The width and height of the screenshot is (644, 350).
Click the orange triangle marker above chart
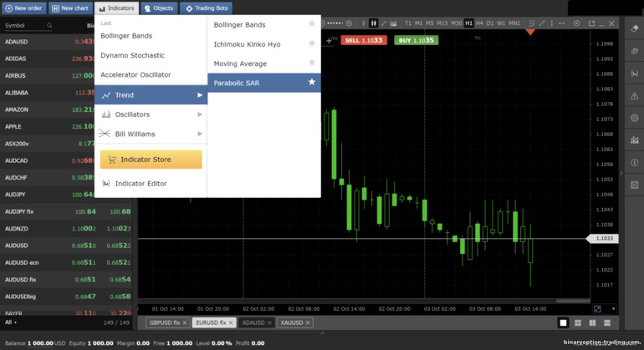pos(530,32)
